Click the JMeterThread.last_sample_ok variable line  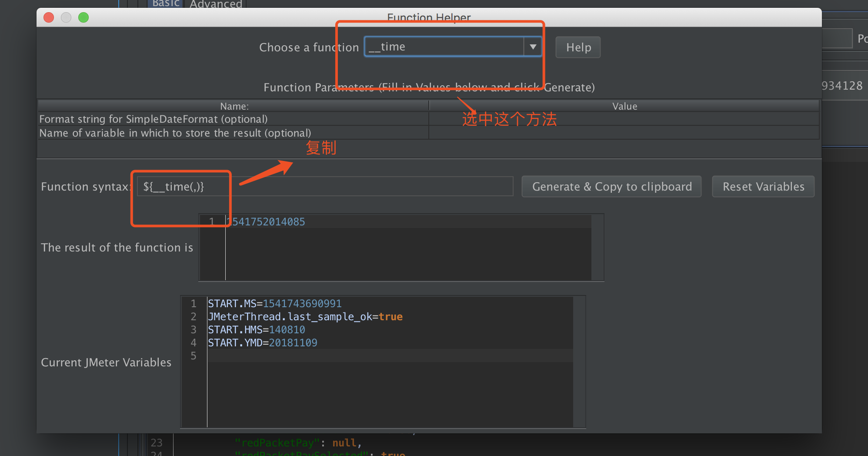tap(305, 317)
